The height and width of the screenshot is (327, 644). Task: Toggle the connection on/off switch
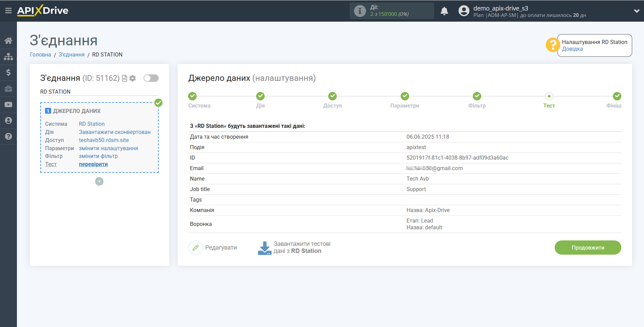[151, 78]
